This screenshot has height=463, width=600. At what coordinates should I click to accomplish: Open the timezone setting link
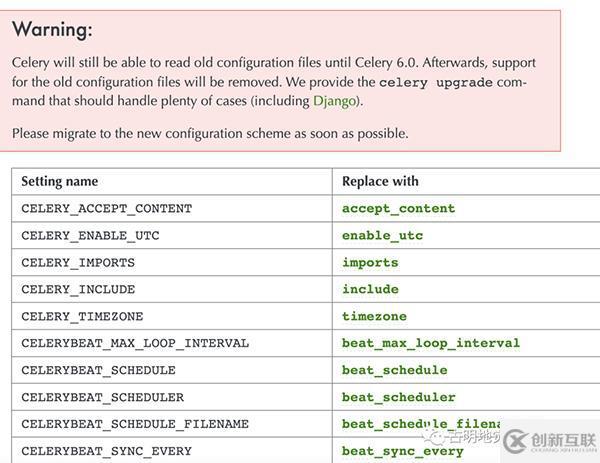[x=374, y=316]
